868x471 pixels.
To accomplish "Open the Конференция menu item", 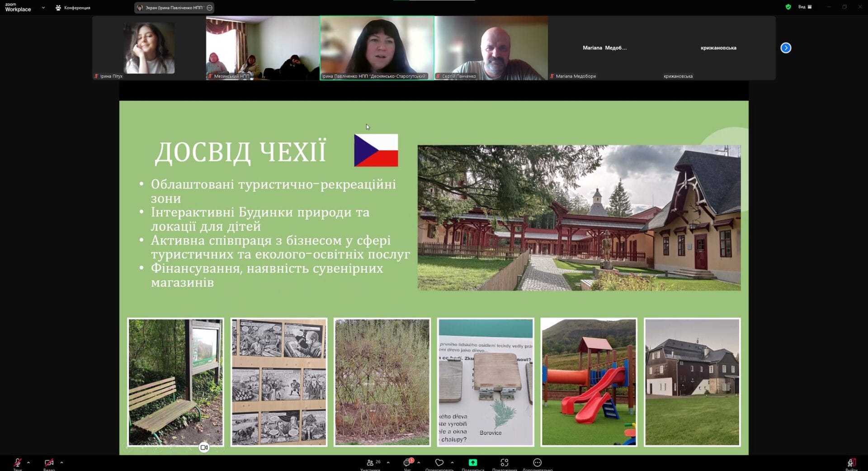I will (x=73, y=8).
